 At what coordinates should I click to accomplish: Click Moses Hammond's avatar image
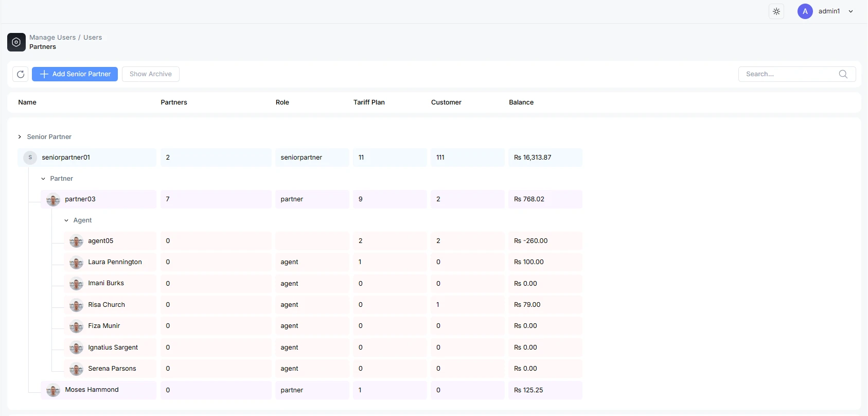pos(53,390)
